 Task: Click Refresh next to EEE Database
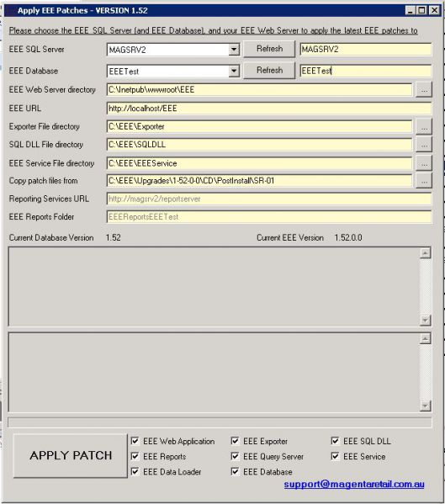tap(269, 71)
